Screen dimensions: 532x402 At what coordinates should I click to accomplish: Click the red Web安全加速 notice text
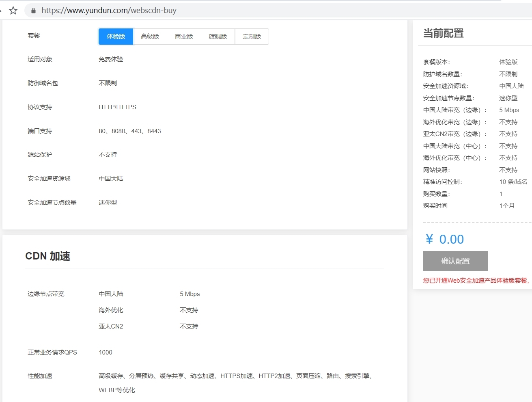[476, 280]
